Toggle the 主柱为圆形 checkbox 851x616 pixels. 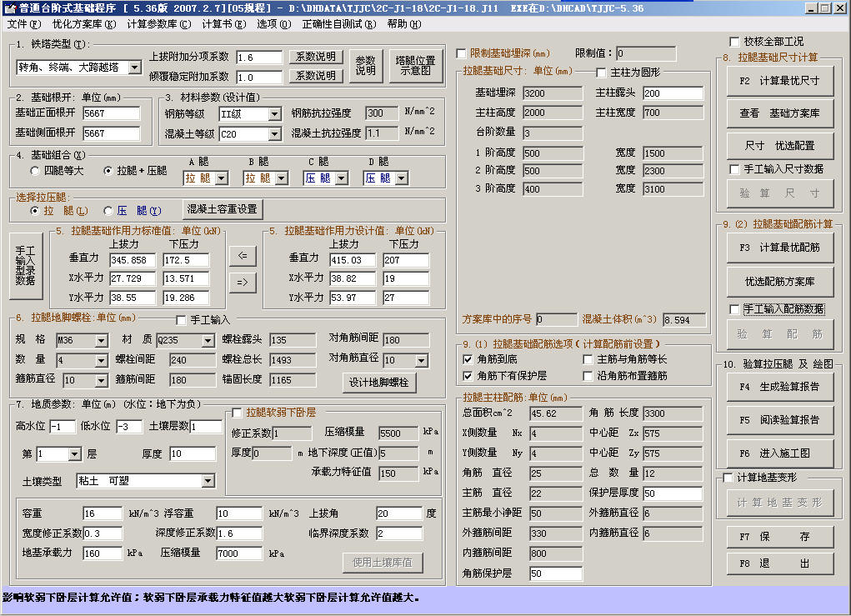click(601, 73)
